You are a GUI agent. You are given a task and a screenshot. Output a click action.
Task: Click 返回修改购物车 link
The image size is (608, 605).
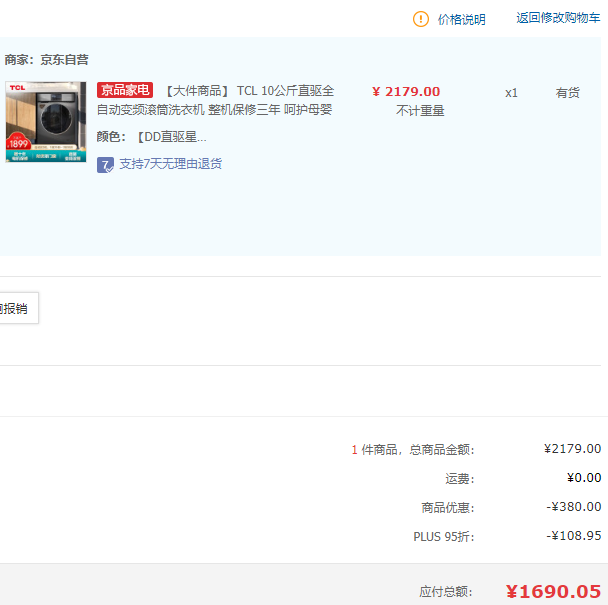[558, 18]
